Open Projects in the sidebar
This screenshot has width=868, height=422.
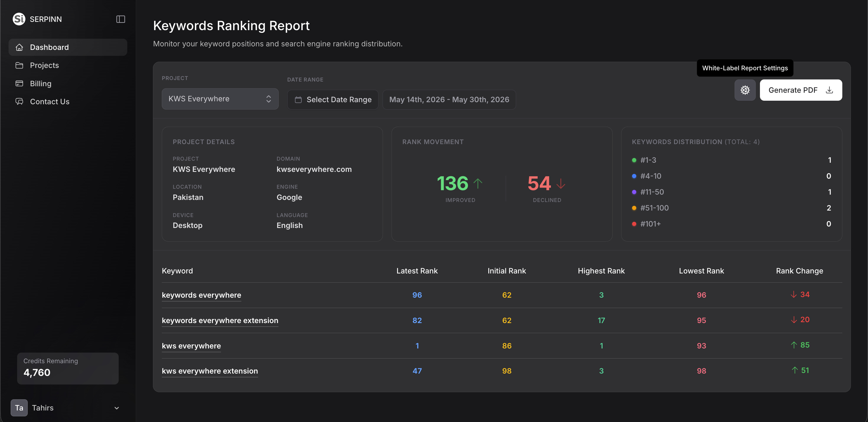pyautogui.click(x=68, y=65)
